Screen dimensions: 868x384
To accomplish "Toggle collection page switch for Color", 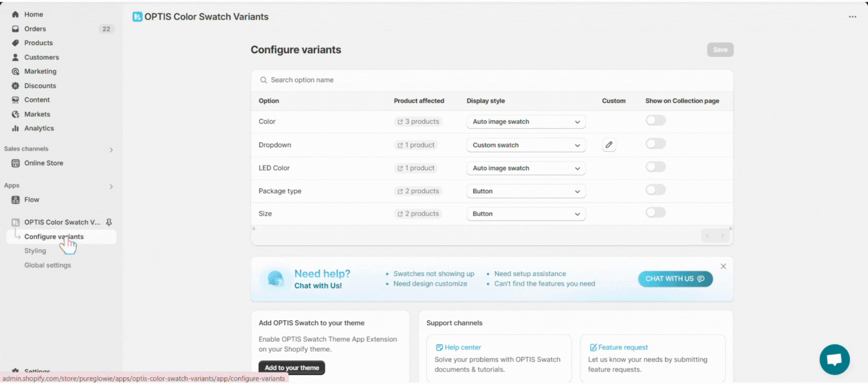I will pyautogui.click(x=656, y=120).
